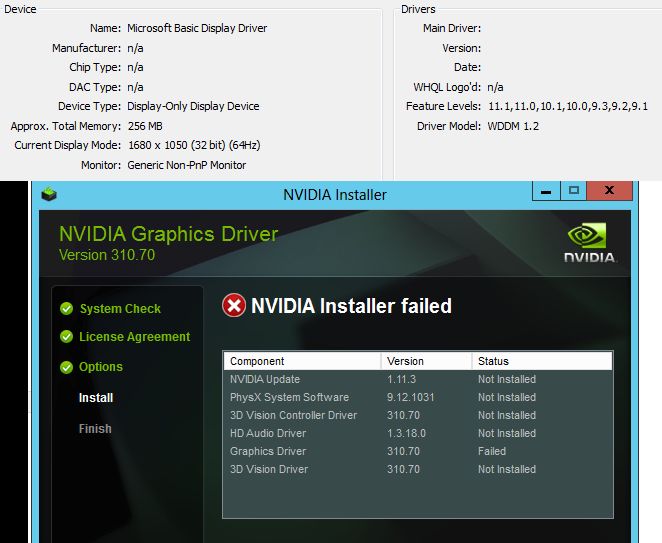Click the WHQL Logo'd n/a value
Screen dimensions: 662x543
pos(495,87)
